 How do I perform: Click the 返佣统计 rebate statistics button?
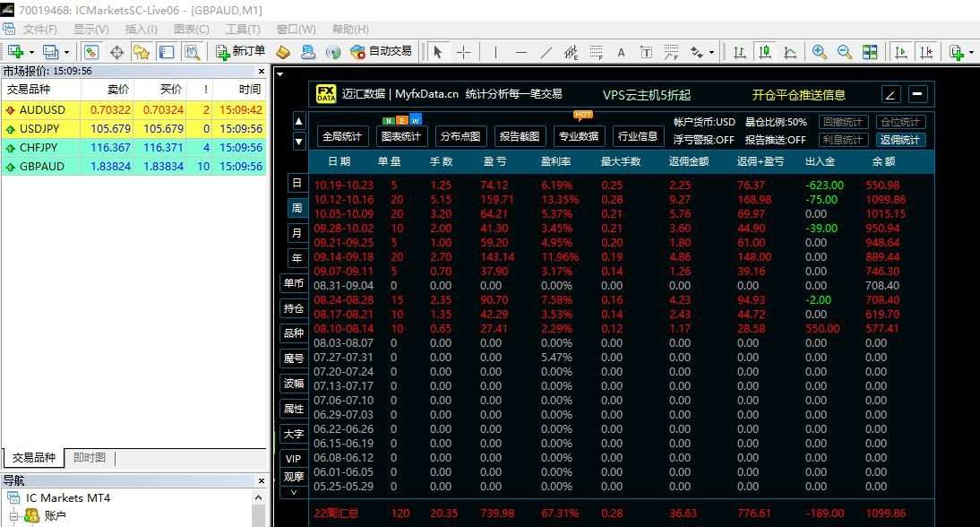click(900, 140)
